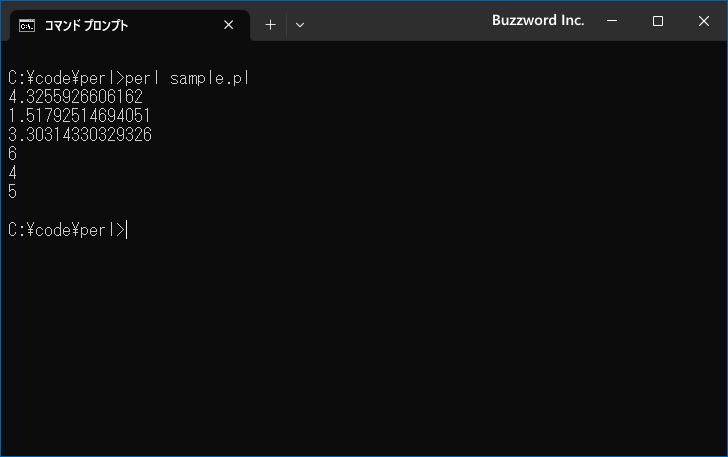Click the output line showing 4
The width and height of the screenshot is (728, 457).
12,173
